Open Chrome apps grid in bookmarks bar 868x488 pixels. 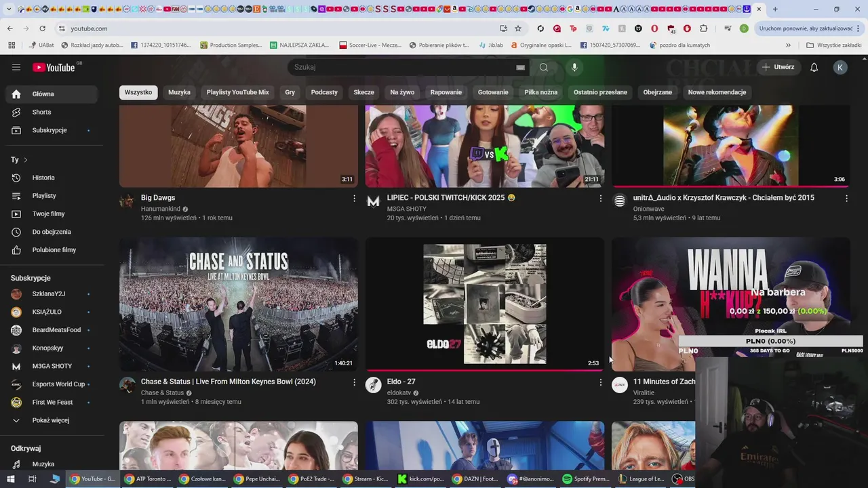point(12,45)
